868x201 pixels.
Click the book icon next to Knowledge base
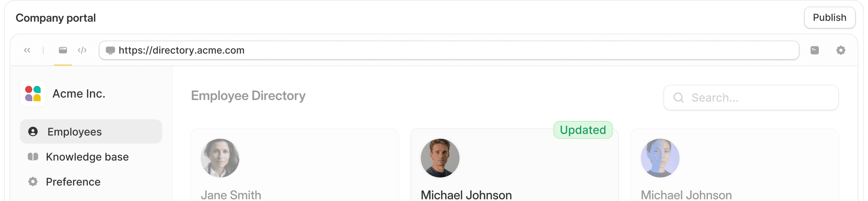point(33,157)
